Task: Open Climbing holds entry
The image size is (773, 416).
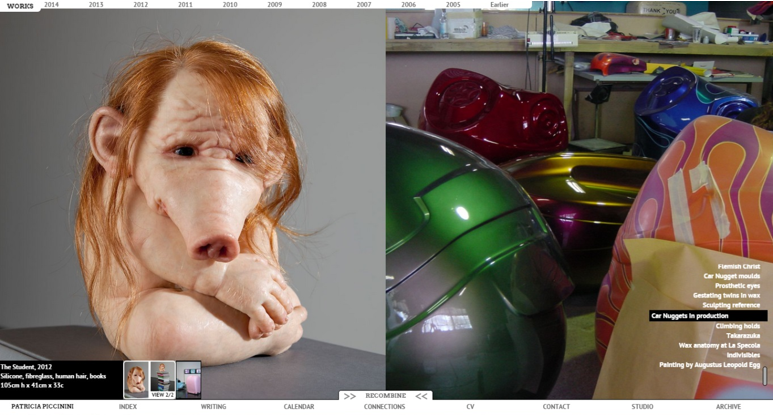Action: click(x=738, y=326)
